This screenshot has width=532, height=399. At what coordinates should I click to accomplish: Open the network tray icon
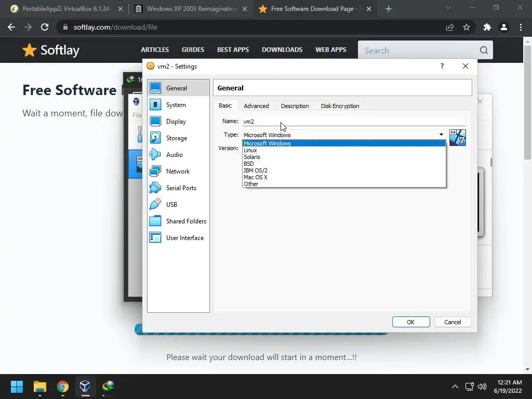pos(469,387)
